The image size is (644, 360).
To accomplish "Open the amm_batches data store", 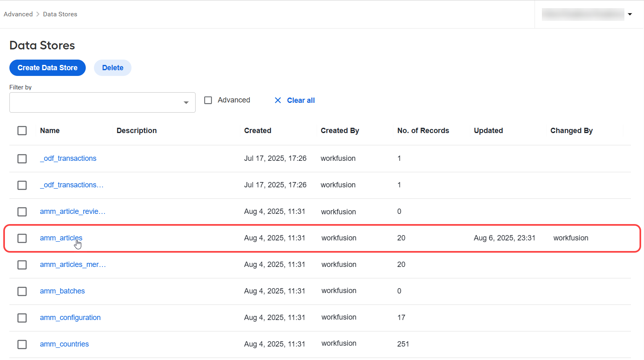I will [62, 291].
